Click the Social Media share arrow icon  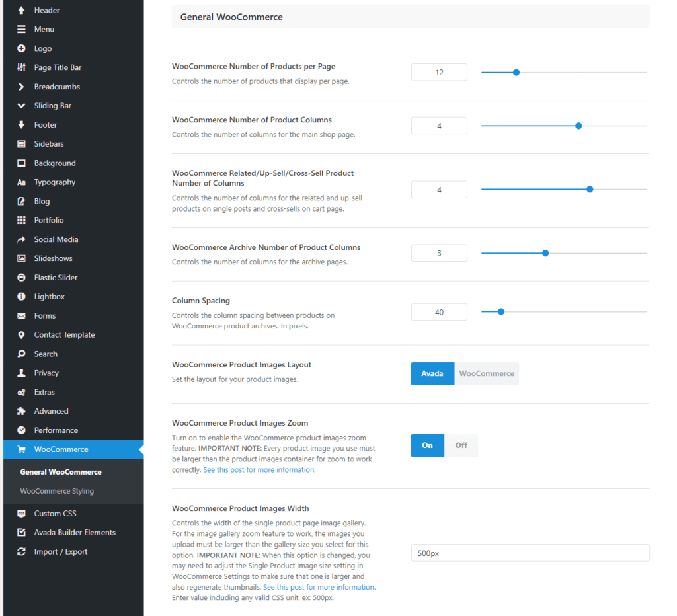21,239
